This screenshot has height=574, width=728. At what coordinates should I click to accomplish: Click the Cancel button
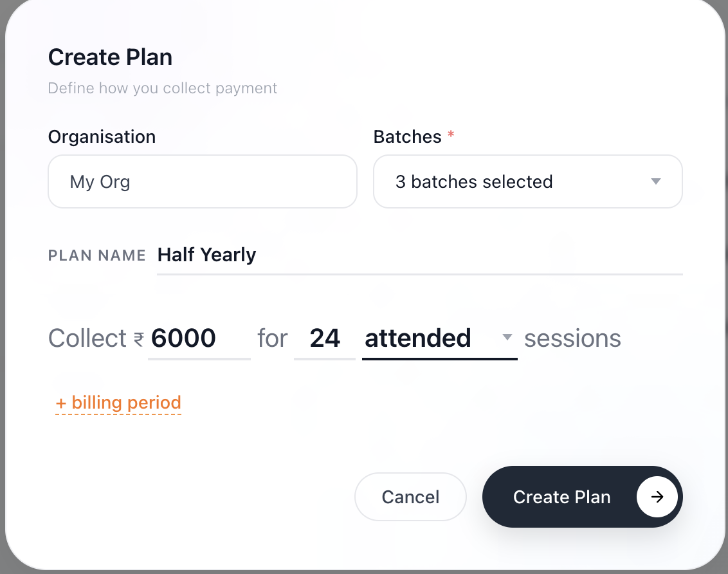point(410,497)
